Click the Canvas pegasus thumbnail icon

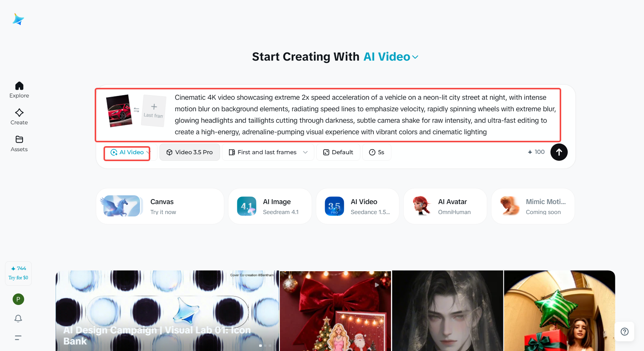pyautogui.click(x=122, y=206)
